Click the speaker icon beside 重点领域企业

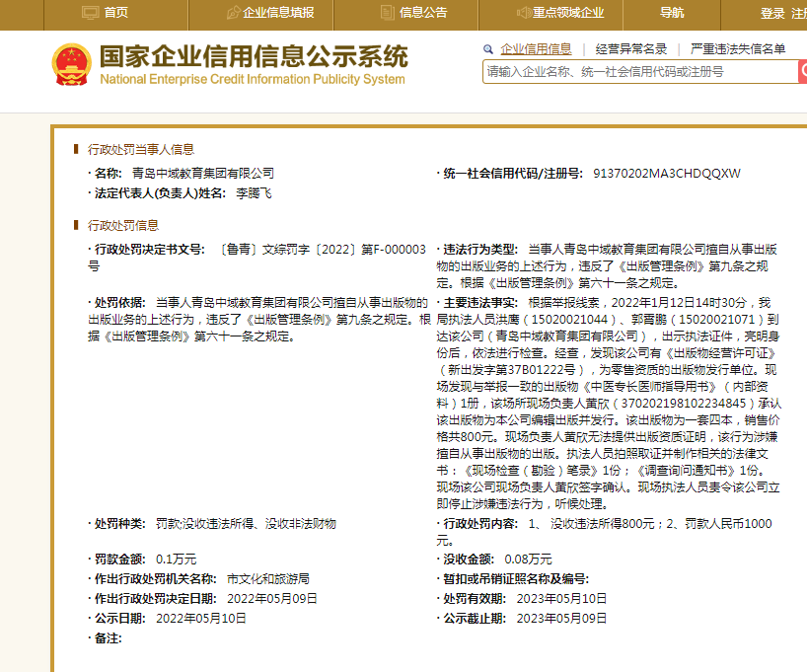pos(524,13)
